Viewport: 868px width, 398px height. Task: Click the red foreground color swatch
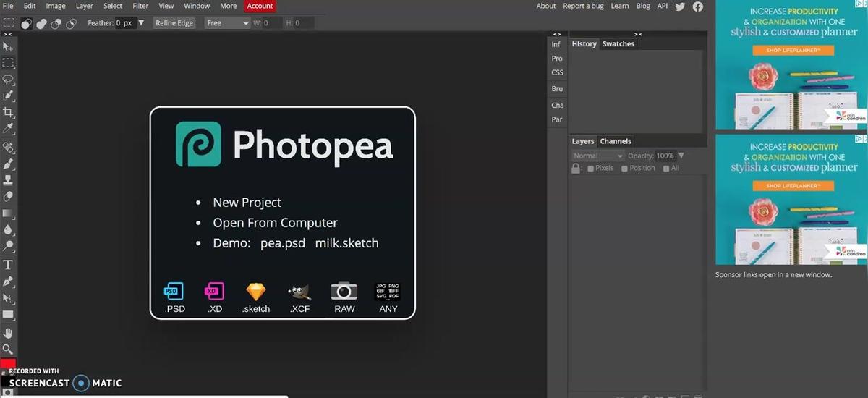7,363
